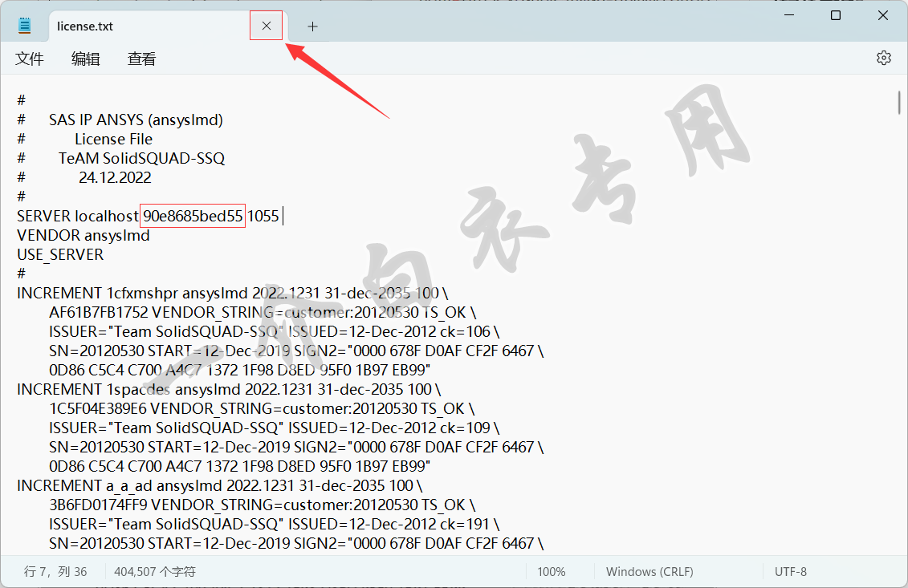Image resolution: width=908 pixels, height=588 pixels.
Task: Click the 行 7，列 36 position indicator
Action: click(x=55, y=572)
